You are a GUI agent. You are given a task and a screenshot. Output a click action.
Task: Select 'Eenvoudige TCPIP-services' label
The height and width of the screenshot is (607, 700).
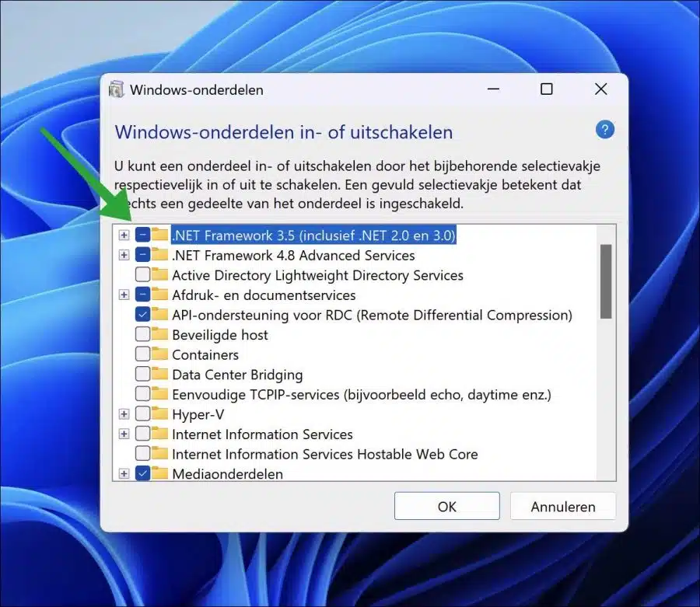coord(362,394)
